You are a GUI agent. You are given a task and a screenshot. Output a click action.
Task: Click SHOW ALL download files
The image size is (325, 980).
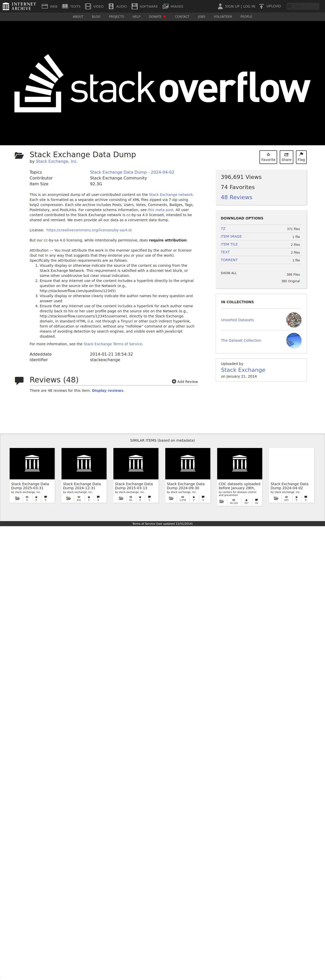[x=229, y=273]
